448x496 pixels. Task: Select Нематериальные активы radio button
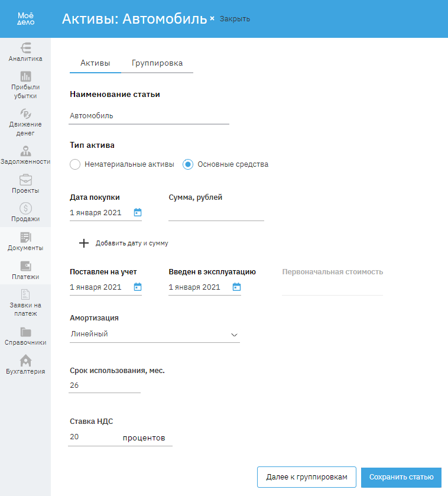point(75,164)
